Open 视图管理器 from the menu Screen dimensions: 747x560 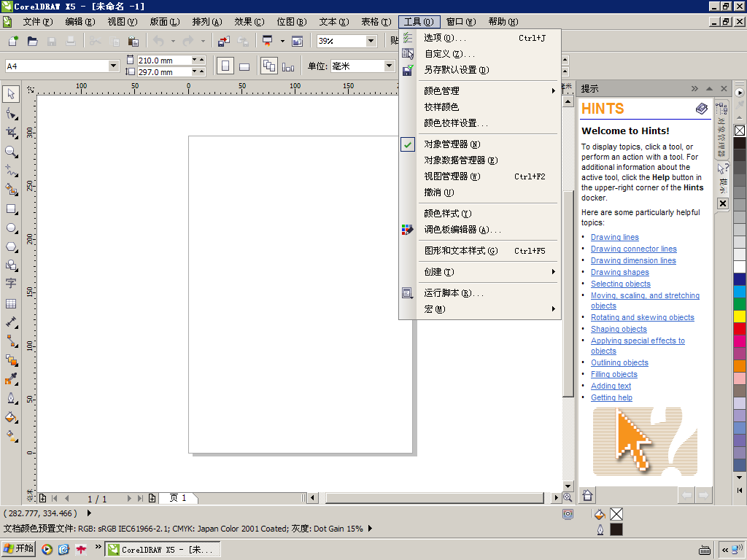click(x=480, y=176)
